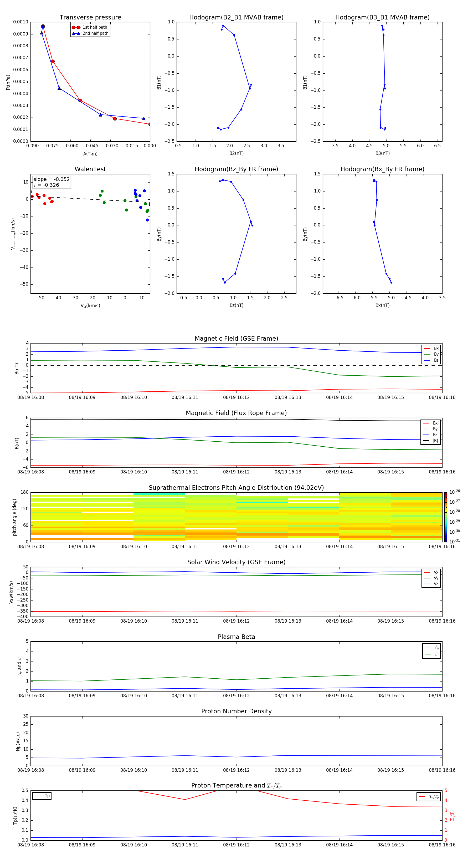Click the 'slope = -0.052' annotation
This screenshot has height=868, width=473.
(52, 179)
